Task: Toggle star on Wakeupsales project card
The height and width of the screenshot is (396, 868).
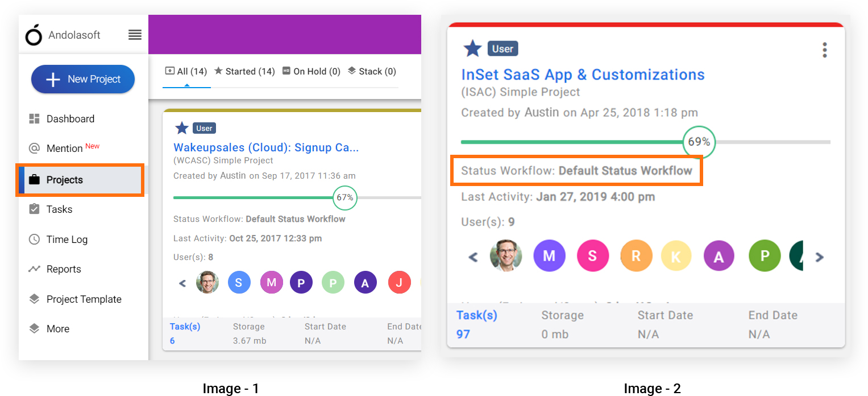Action: (x=182, y=128)
